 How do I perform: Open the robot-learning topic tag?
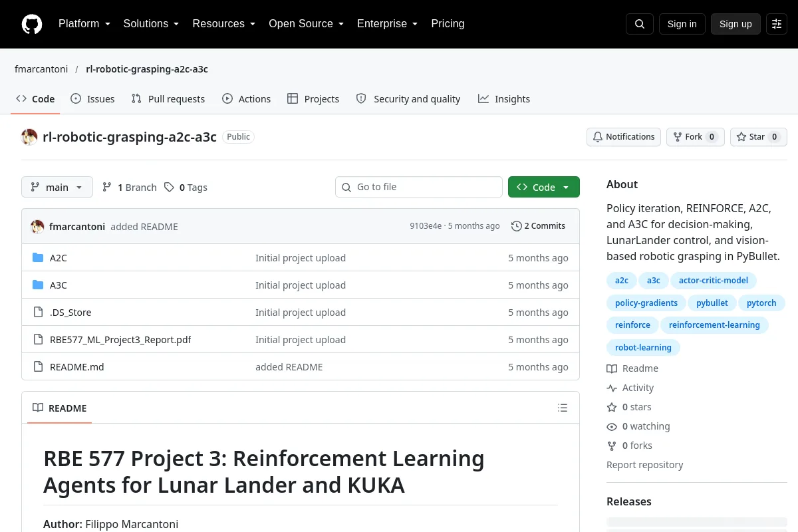pyautogui.click(x=643, y=347)
